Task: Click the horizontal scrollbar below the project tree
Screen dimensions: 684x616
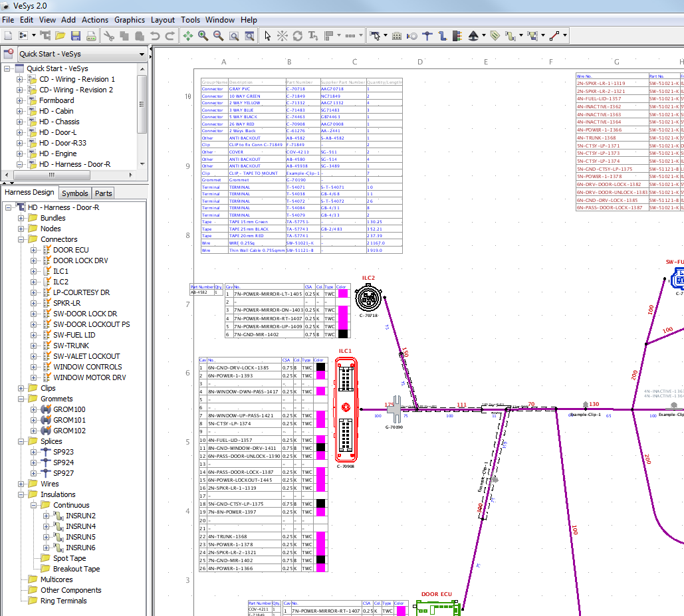Action: tap(50, 174)
